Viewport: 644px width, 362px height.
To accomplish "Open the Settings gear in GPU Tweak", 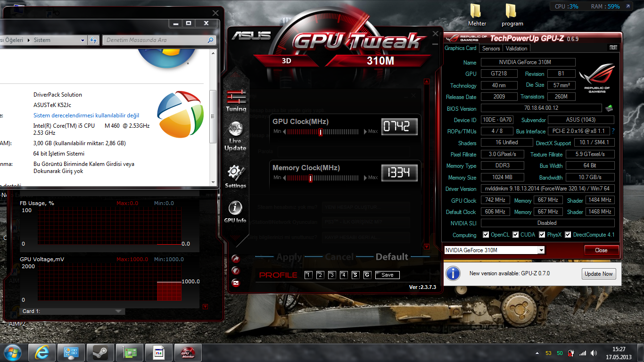I will [x=235, y=177].
